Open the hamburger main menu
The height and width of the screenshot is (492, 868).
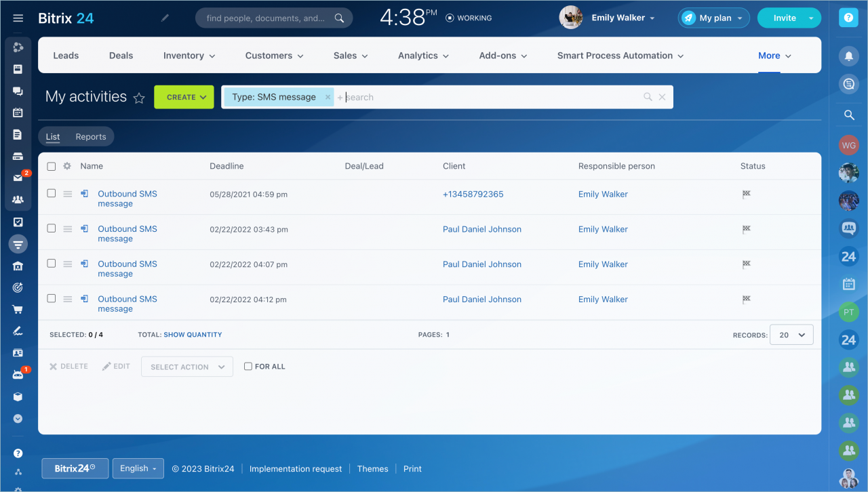tap(18, 18)
